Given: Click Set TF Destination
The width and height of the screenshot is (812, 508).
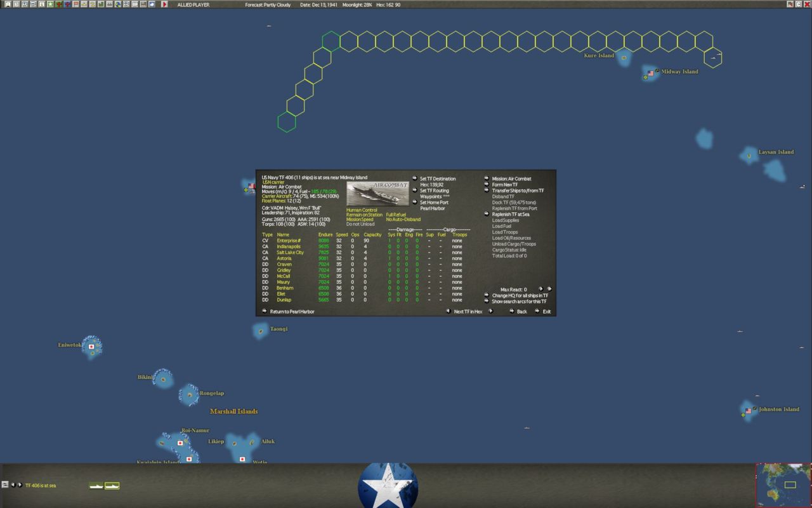Looking at the screenshot, I should click(x=438, y=178).
